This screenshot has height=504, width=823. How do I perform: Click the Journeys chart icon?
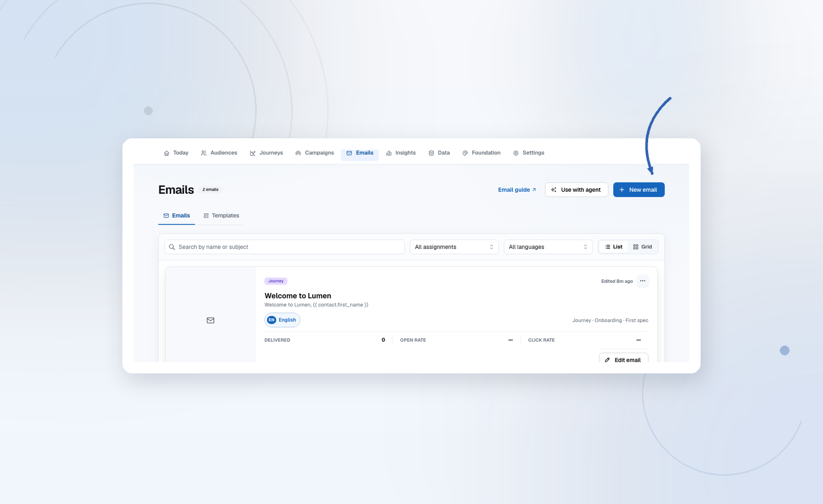[253, 153]
